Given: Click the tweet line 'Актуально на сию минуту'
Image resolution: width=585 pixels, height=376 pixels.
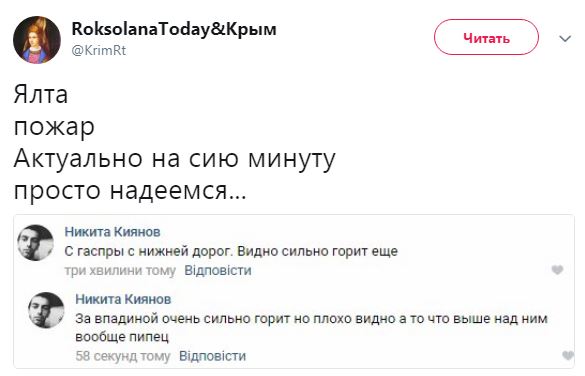Looking at the screenshot, I should point(175,158).
